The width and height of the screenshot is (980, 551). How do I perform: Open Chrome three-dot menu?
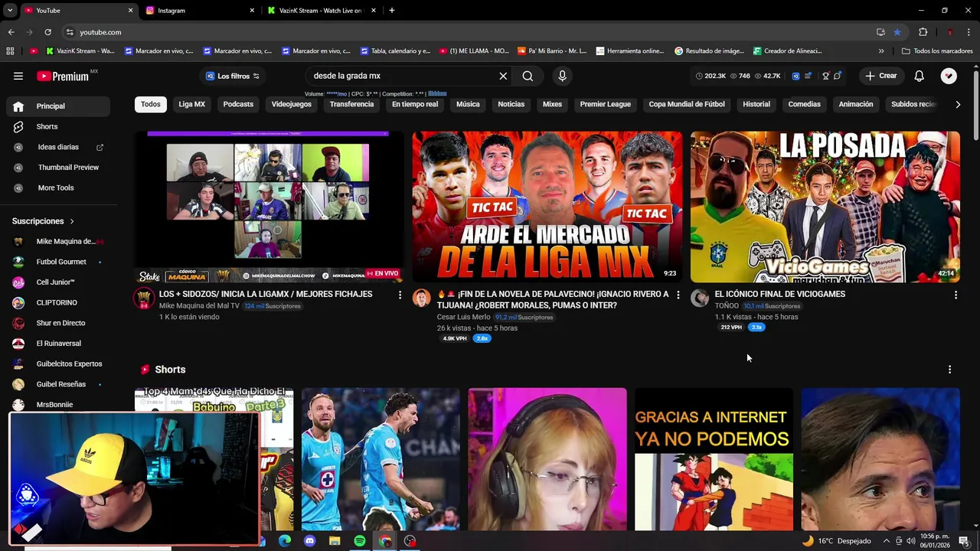(x=969, y=32)
